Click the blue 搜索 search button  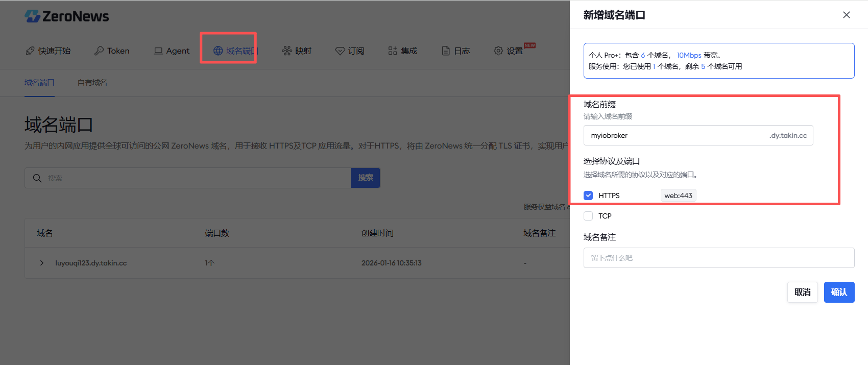click(x=365, y=178)
